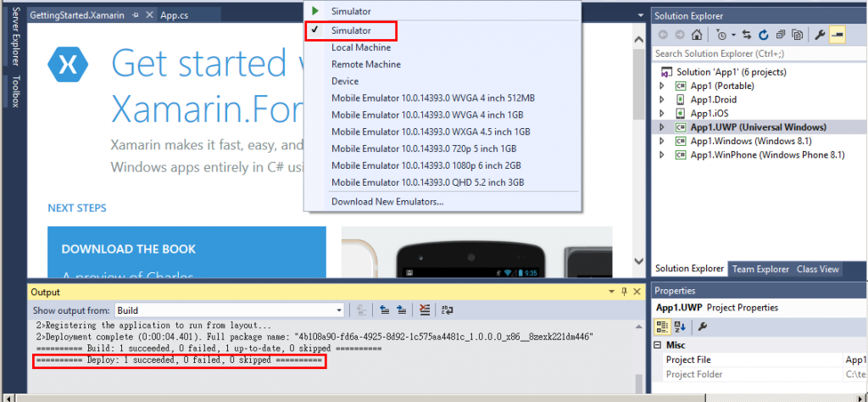Select the App1.Droid project
Screen dimensions: 868x402
point(714,100)
